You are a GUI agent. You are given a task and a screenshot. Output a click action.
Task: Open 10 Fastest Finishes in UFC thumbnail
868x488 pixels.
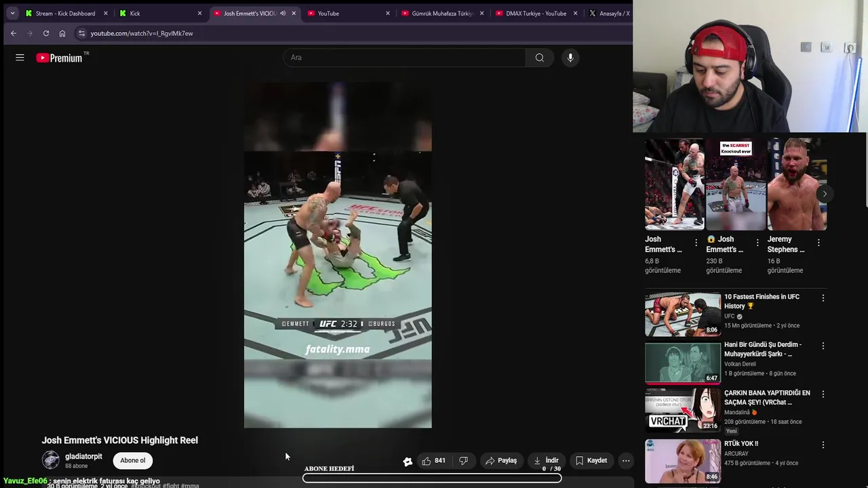[x=683, y=314]
